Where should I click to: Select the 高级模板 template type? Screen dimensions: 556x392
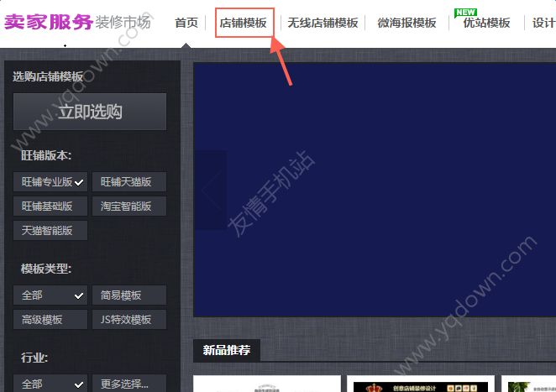pyautogui.click(x=50, y=320)
